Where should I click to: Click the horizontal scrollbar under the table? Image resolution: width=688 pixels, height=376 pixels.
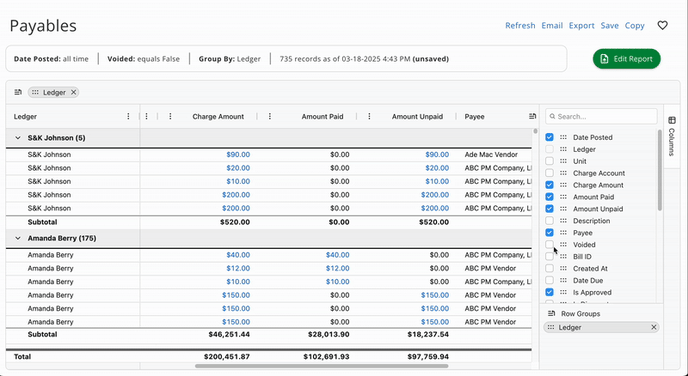point(322,366)
